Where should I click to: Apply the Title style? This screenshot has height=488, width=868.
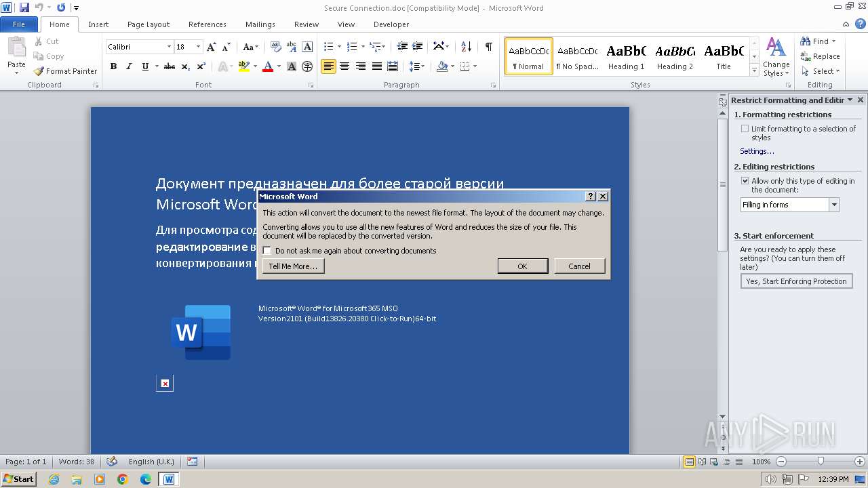pyautogui.click(x=724, y=56)
